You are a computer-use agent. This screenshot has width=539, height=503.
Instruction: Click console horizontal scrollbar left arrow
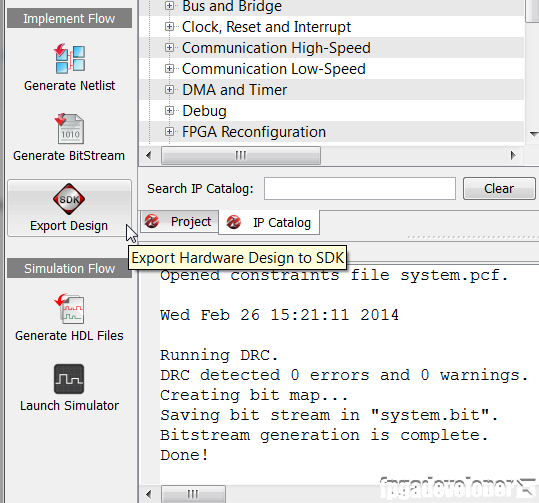(x=149, y=494)
